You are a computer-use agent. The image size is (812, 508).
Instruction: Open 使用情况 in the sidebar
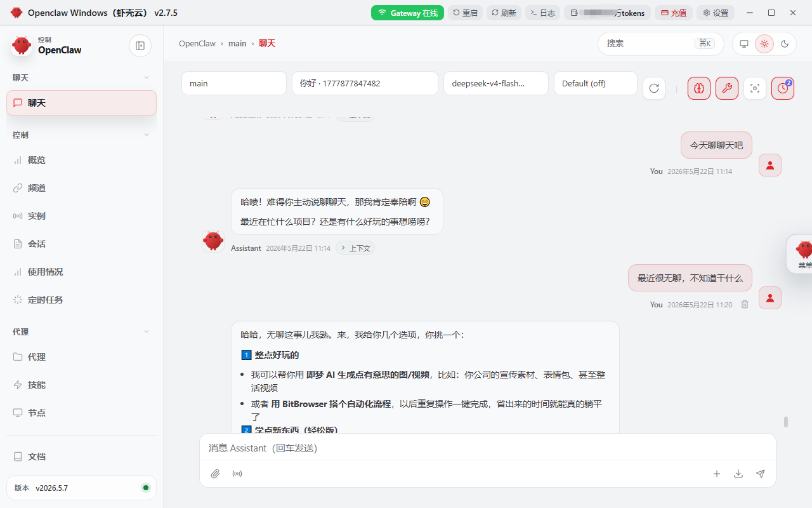click(x=81, y=272)
